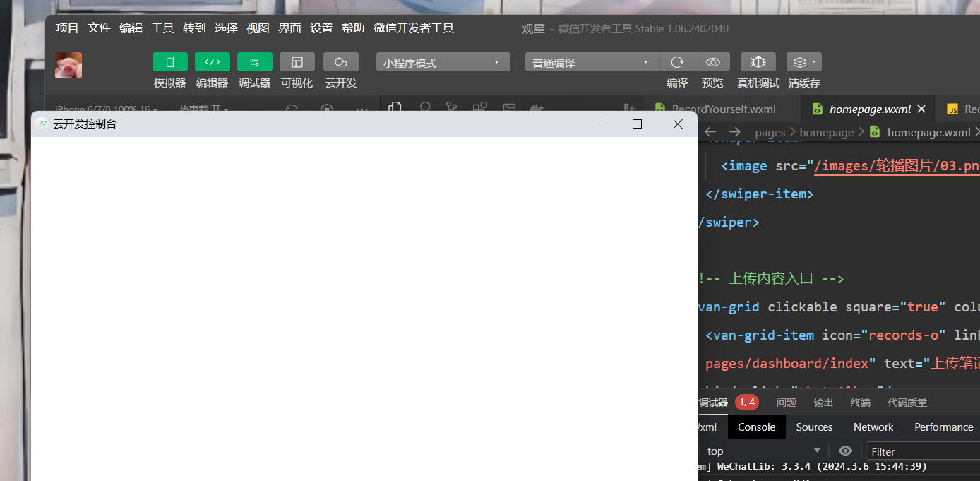Click pages in the breadcrumb path
Viewport: 980px width, 481px height.
[x=770, y=132]
